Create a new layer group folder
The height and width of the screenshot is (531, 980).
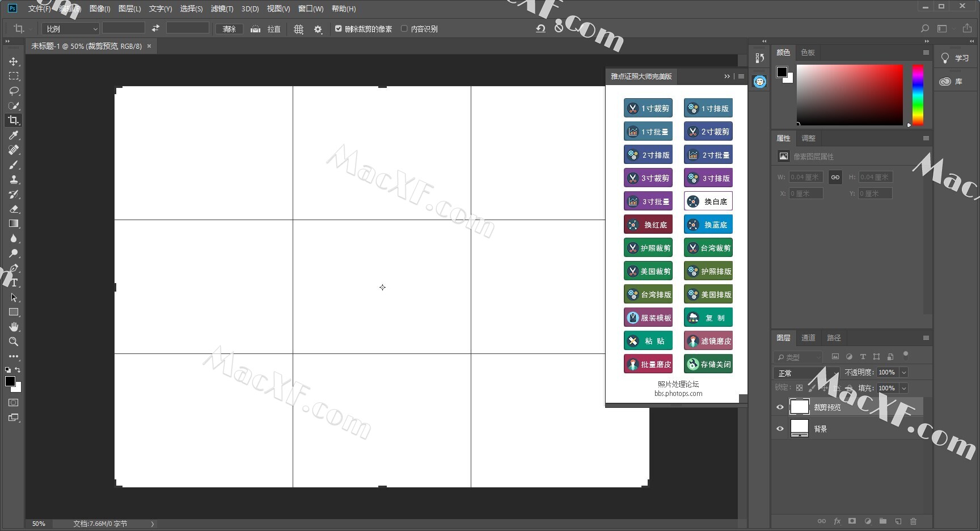pyautogui.click(x=882, y=521)
